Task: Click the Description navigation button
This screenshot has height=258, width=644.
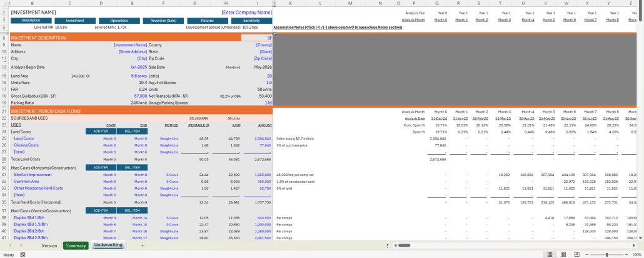Action: [x=31, y=21]
